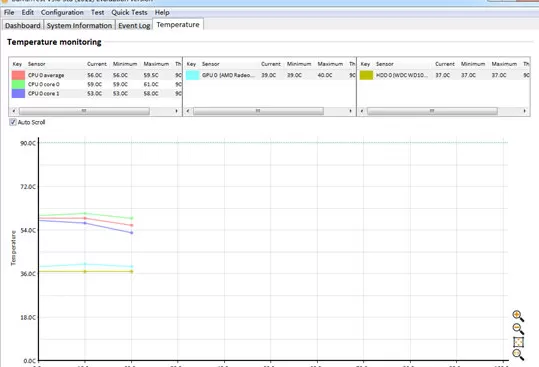
Task: Click the 39.0C current value for GPU 0
Action: pyautogui.click(x=268, y=75)
